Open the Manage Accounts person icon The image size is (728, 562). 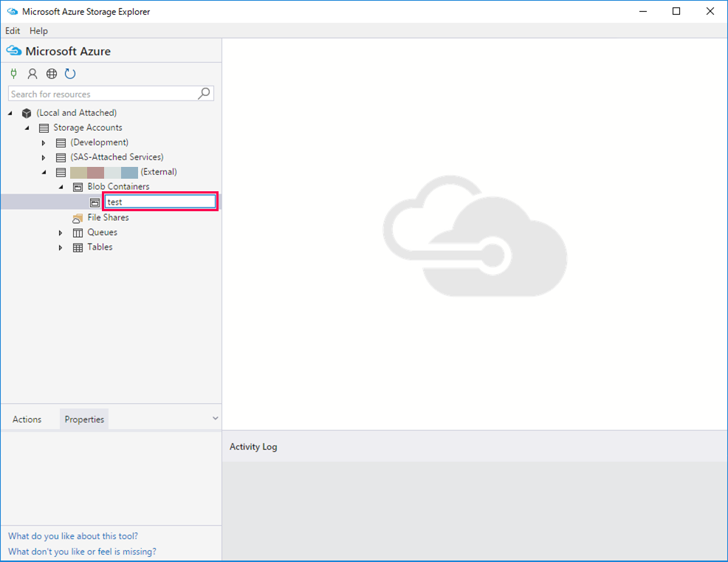[32, 73]
